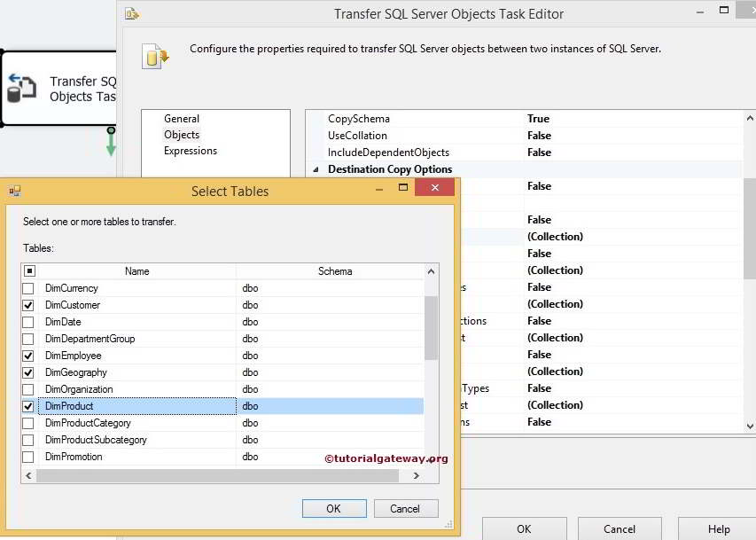Image resolution: width=756 pixels, height=540 pixels.
Task: Click the configure properties icon beside the description
Action: (156, 56)
